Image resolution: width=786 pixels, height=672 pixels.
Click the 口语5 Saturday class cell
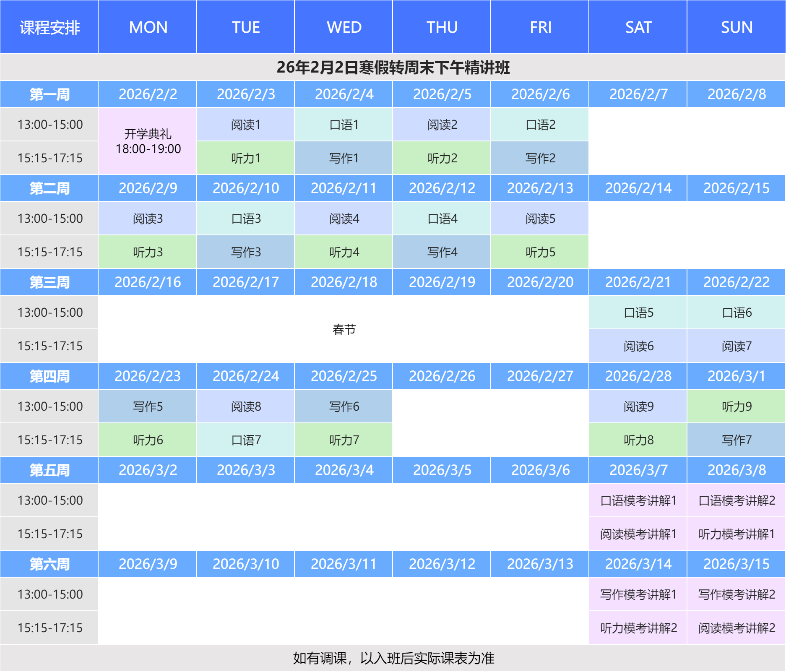tap(638, 313)
